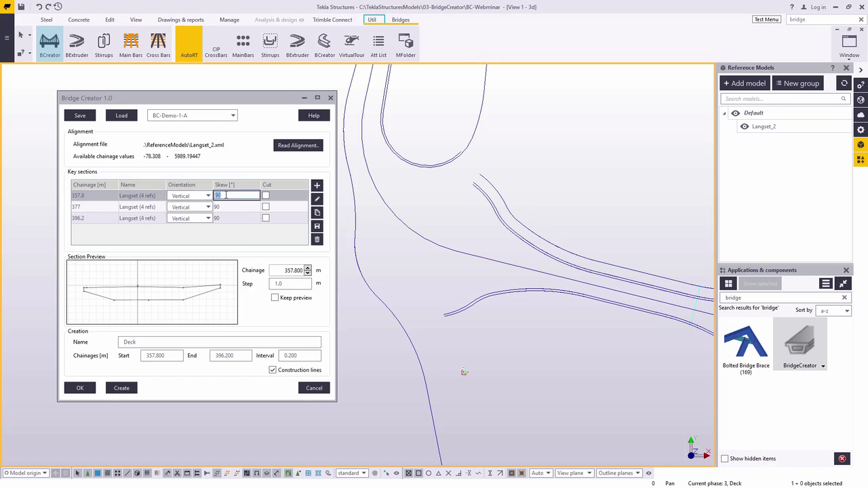Open the Outline planes dropdown

click(x=619, y=473)
